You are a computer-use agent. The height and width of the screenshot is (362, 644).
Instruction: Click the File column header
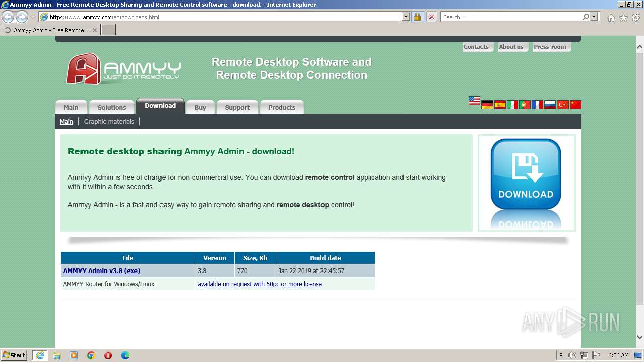coord(128,258)
